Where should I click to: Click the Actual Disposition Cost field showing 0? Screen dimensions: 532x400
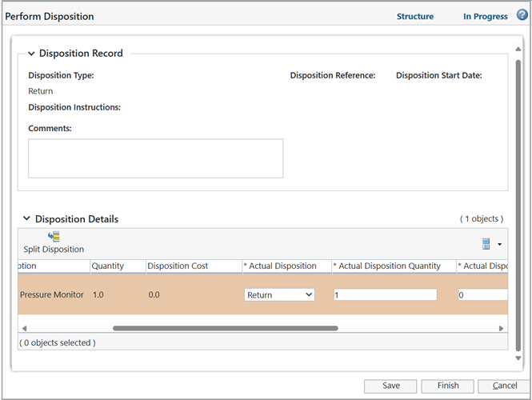[482, 295]
